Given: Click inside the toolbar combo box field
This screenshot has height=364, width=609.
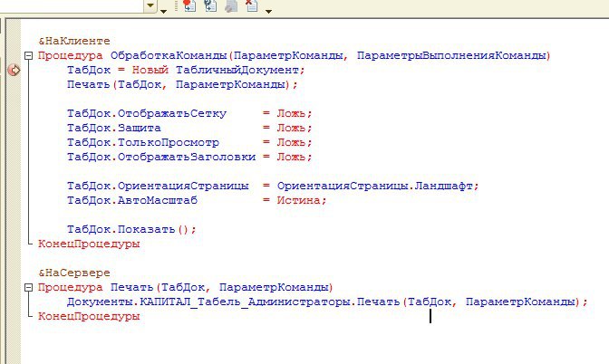Looking at the screenshot, I should [72, 5].
